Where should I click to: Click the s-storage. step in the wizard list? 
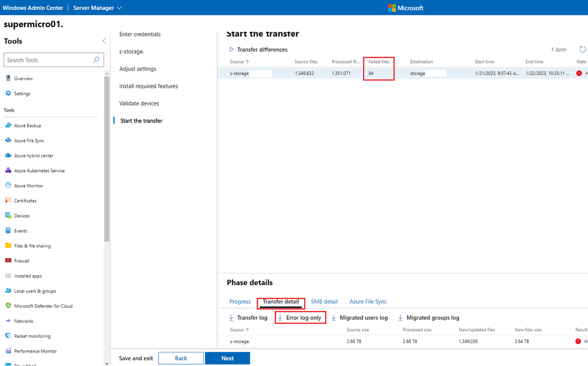pyautogui.click(x=132, y=51)
